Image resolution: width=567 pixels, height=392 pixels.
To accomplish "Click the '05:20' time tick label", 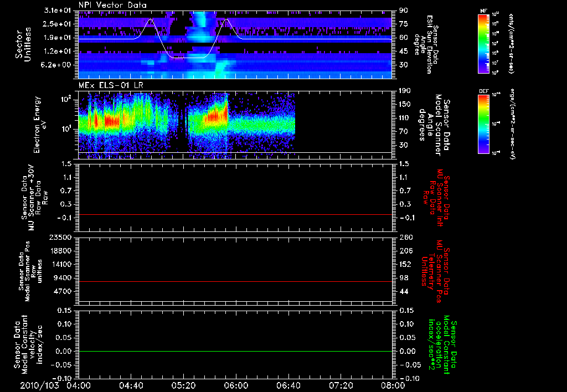I will coord(183,385).
